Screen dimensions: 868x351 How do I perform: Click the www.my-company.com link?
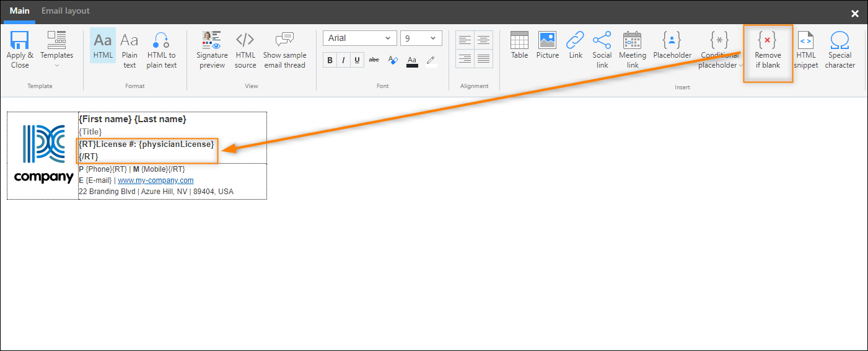[156, 180]
